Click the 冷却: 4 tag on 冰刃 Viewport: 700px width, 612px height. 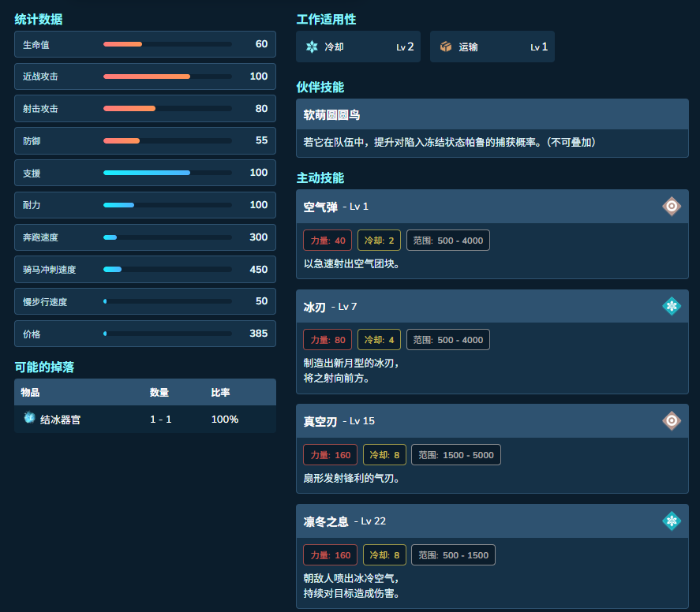coord(379,340)
